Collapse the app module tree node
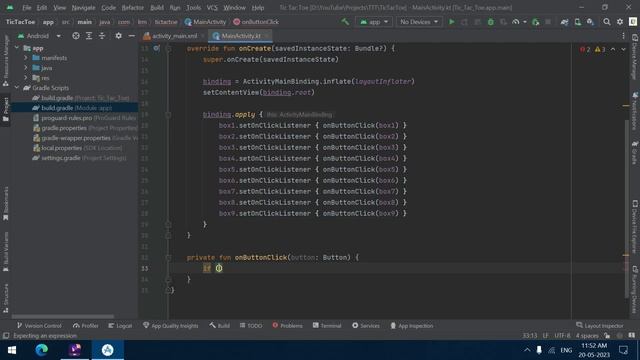The height and width of the screenshot is (360, 640). pos(17,48)
